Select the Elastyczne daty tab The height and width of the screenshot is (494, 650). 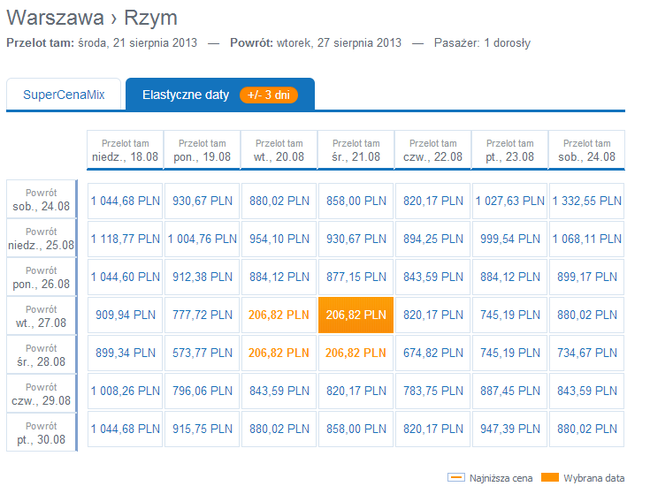coord(186,94)
